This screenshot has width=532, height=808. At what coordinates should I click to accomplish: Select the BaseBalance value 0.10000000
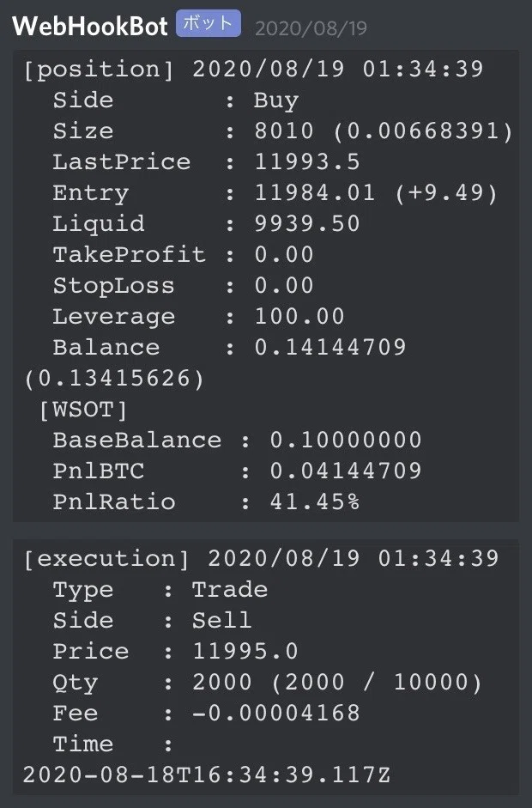pyautogui.click(x=346, y=440)
